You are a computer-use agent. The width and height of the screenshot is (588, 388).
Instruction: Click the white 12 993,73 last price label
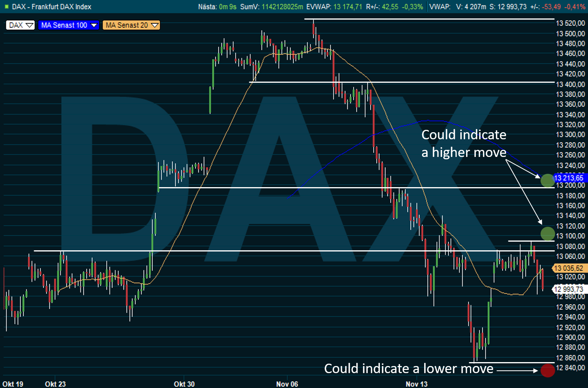tap(568, 289)
